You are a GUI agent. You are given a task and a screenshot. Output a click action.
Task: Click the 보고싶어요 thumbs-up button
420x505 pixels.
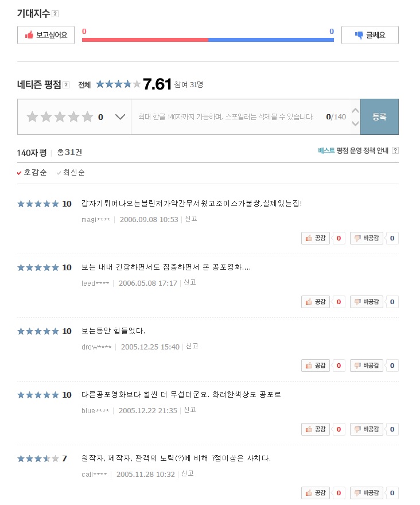46,35
